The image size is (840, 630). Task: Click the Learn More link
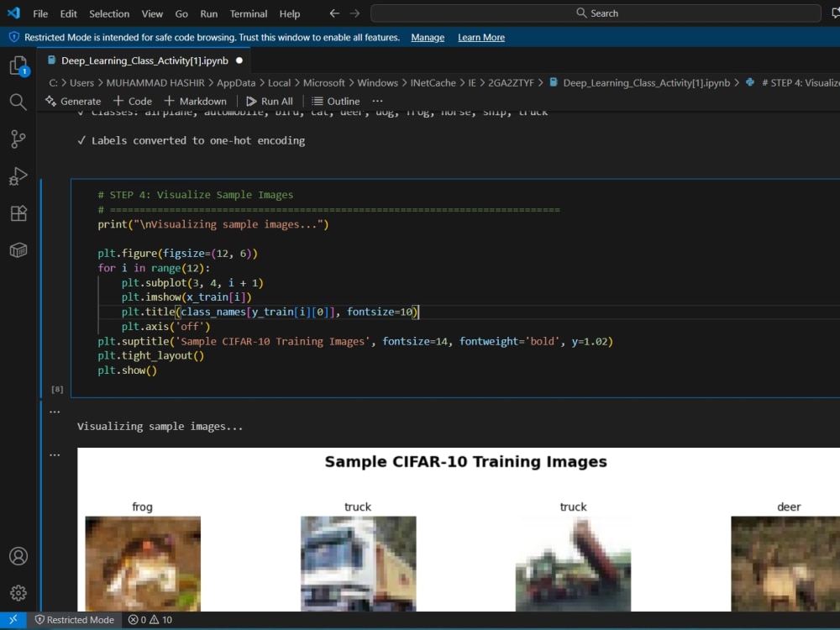481,38
